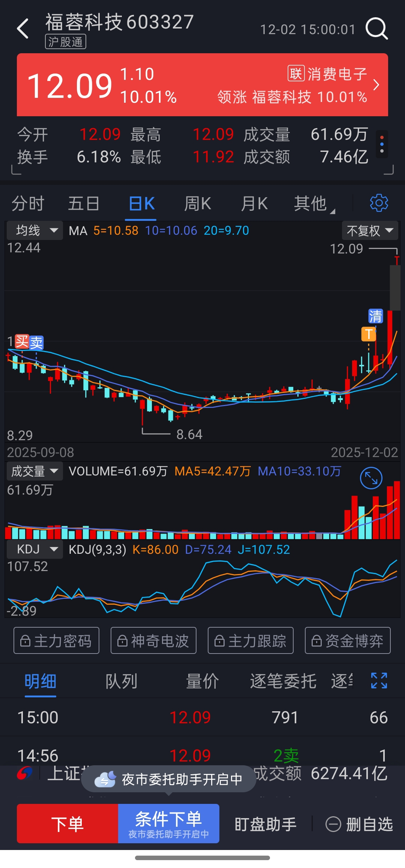The height and width of the screenshot is (868, 405).
Task: Tap the 条件下单 button
Action: (169, 824)
